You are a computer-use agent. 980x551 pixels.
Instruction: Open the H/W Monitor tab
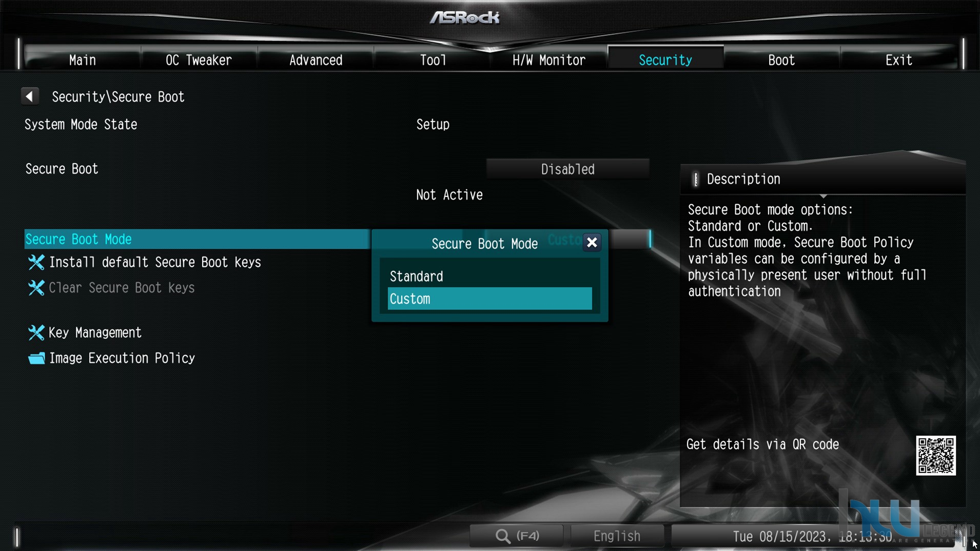pos(548,60)
